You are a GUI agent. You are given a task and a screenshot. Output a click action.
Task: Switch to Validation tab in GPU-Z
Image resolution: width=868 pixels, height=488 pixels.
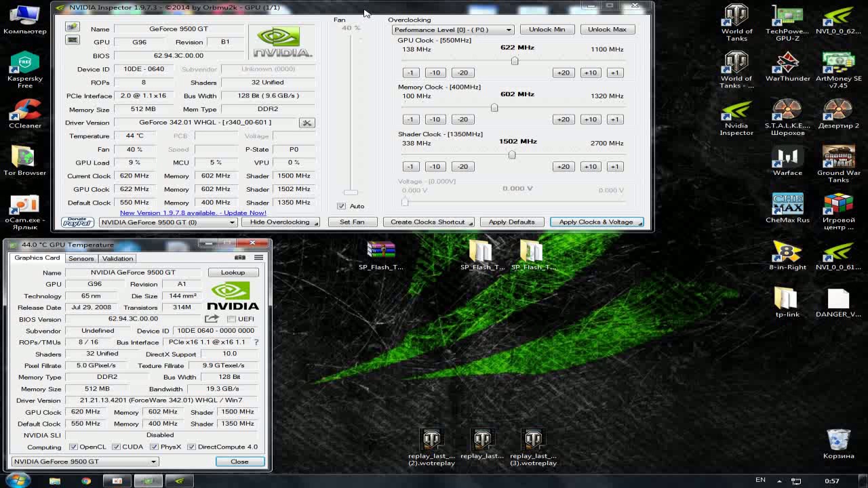[117, 258]
